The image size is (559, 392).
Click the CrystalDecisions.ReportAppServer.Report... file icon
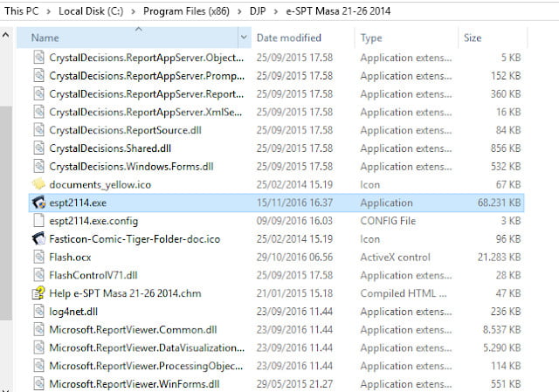pos(38,93)
